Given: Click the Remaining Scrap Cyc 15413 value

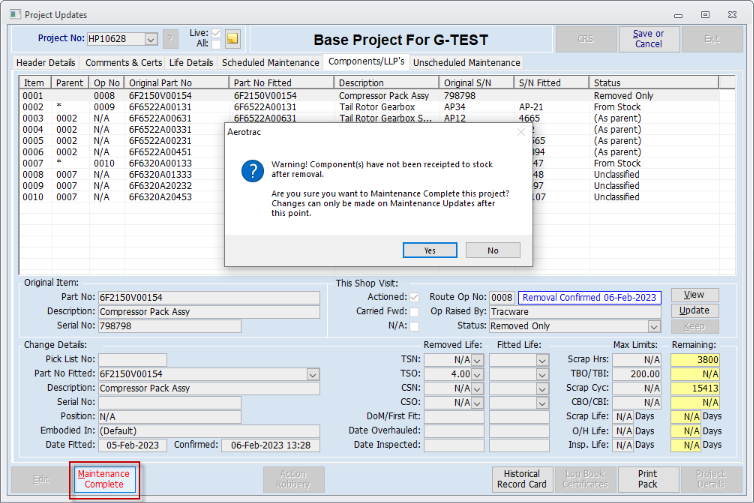Looking at the screenshot, I should tap(695, 389).
